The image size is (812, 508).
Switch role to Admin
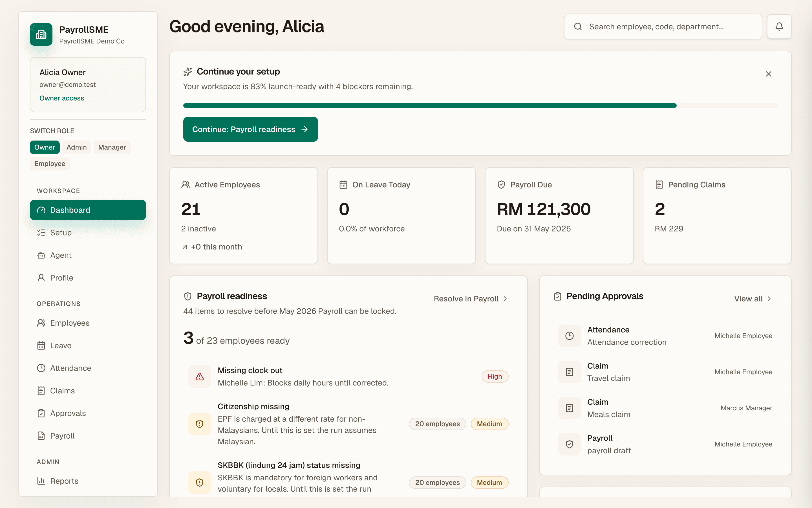(76, 147)
